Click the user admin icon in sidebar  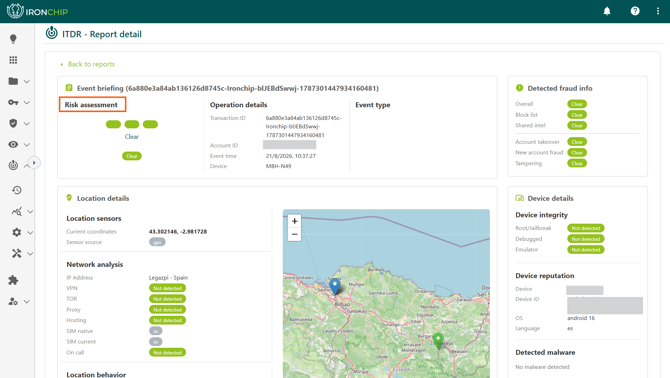13,302
